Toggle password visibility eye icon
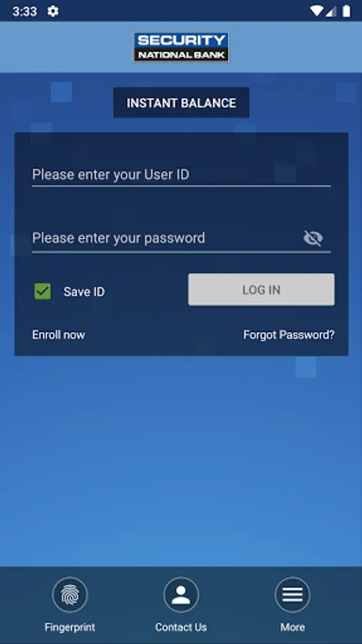Viewport: 362px width, 644px height. pos(313,238)
